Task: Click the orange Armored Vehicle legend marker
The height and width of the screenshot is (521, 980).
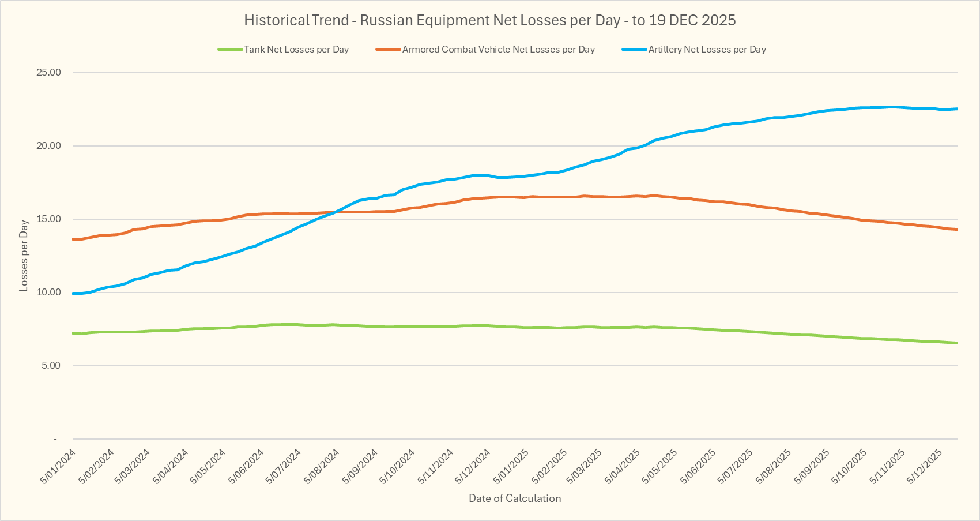Action: [388, 50]
